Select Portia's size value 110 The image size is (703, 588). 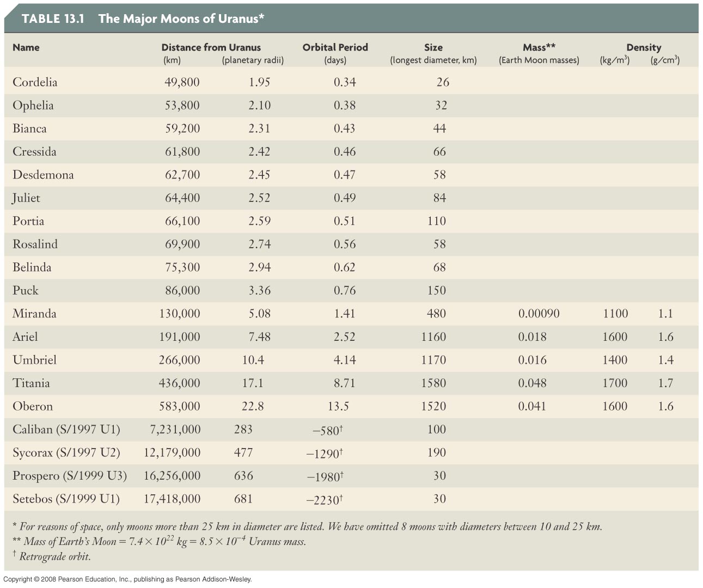tap(437, 221)
